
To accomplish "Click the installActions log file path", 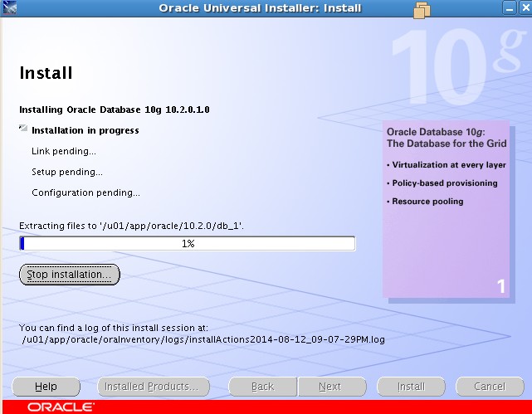I will [x=203, y=339].
